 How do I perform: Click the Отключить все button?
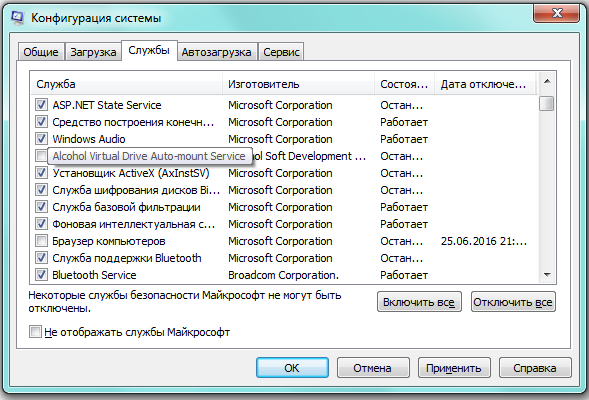513,302
